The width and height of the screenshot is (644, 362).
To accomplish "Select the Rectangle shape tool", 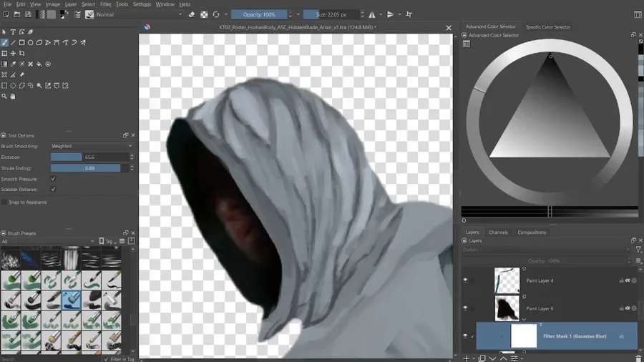I will click(21, 42).
